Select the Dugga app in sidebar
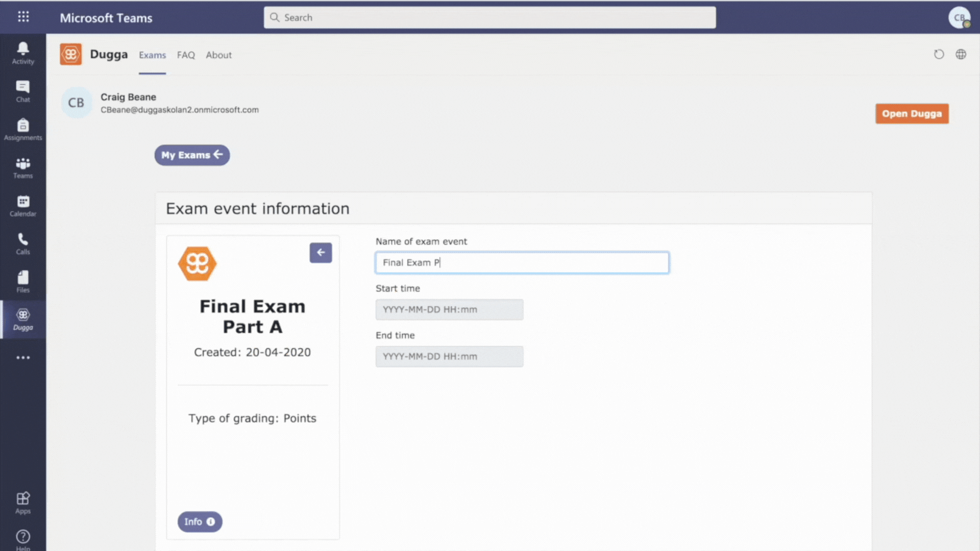Image resolution: width=980 pixels, height=551 pixels. pyautogui.click(x=23, y=320)
